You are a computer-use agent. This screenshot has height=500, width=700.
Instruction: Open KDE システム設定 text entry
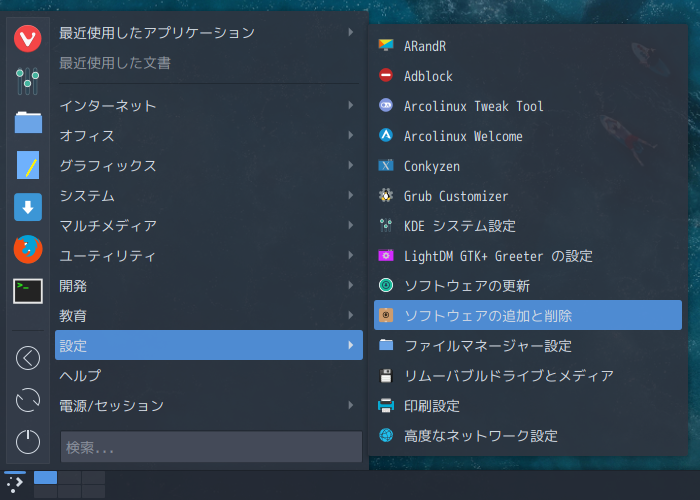459,226
